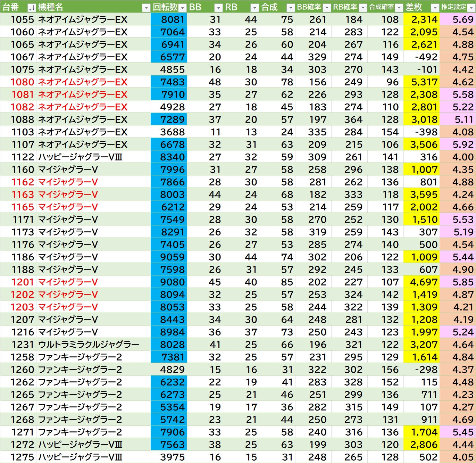Expand the 差枚 column filter dropdown
476x463 pixels.
(435, 8)
